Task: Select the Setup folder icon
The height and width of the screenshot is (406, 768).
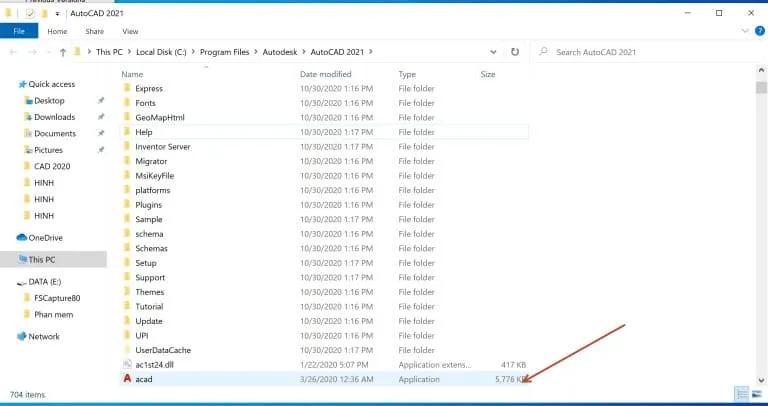Action: (127, 263)
